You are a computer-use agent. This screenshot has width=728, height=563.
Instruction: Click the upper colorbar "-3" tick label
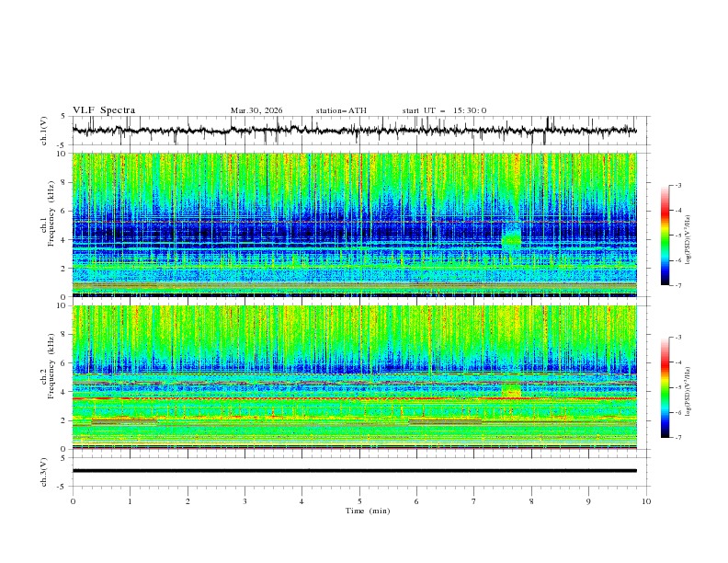click(x=677, y=185)
